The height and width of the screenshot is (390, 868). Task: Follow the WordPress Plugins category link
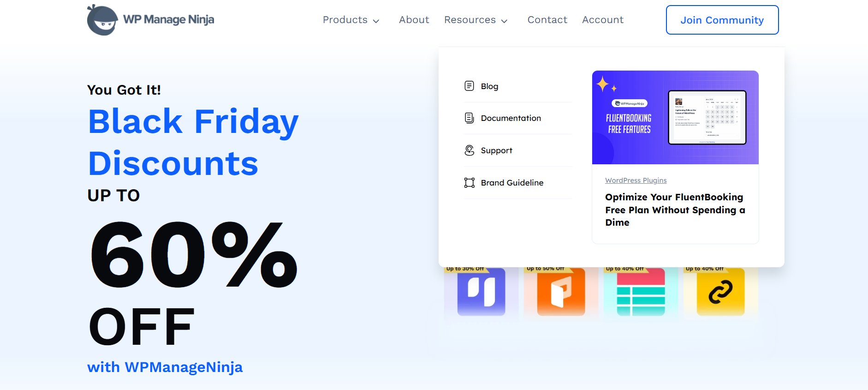[x=636, y=180]
